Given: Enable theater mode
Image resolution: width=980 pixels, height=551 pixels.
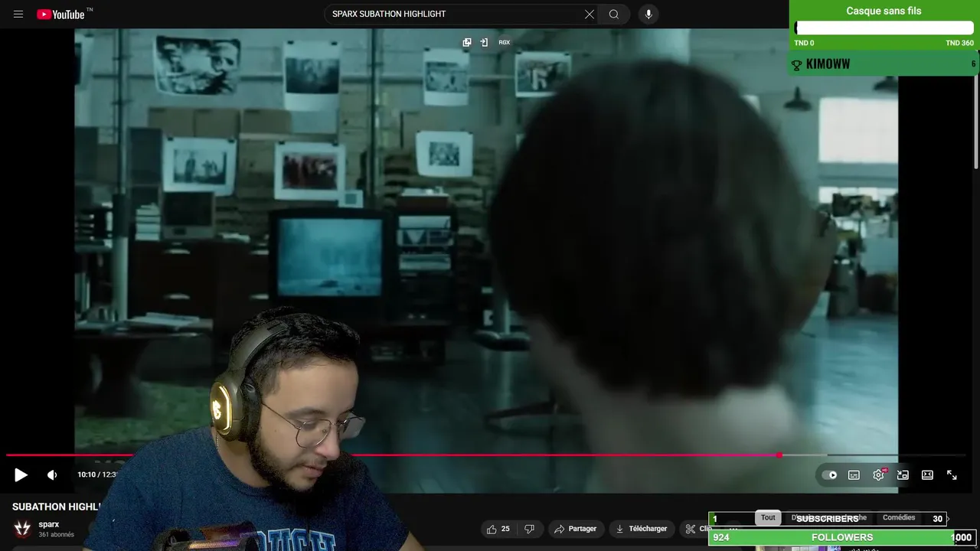Looking at the screenshot, I should (x=927, y=475).
